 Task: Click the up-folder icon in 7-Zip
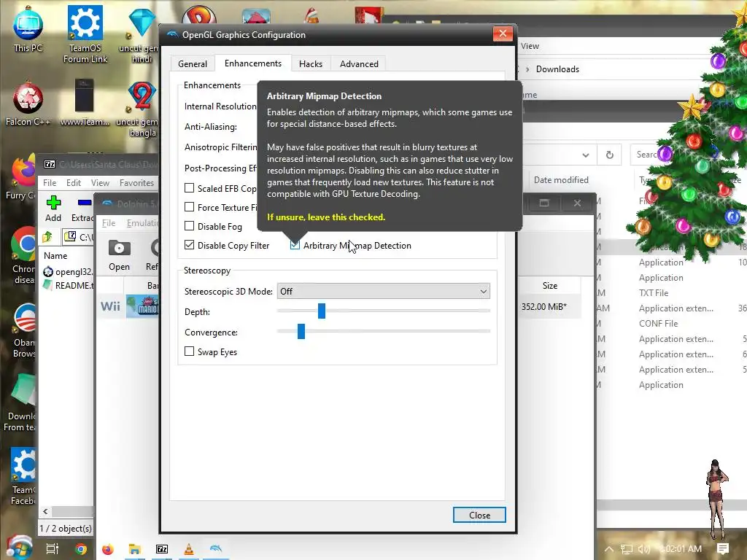tap(47, 237)
